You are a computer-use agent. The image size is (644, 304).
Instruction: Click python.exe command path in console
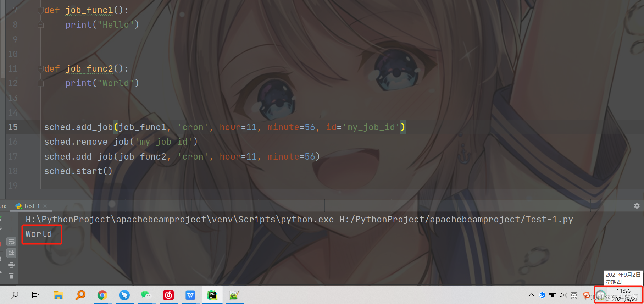180,220
